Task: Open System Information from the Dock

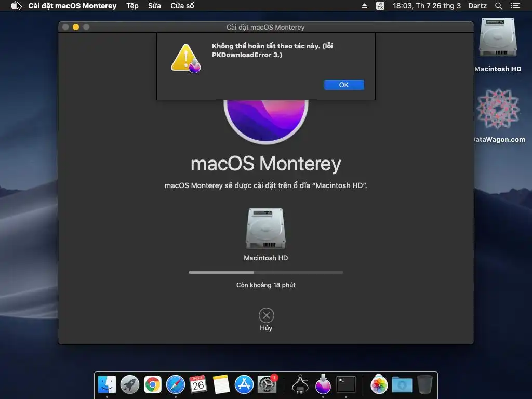Action: pos(300,384)
